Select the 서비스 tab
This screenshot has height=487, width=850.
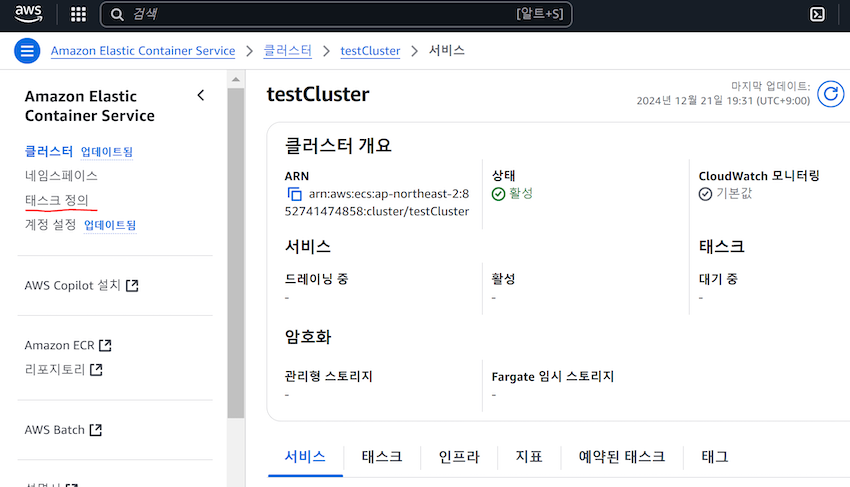click(x=305, y=457)
